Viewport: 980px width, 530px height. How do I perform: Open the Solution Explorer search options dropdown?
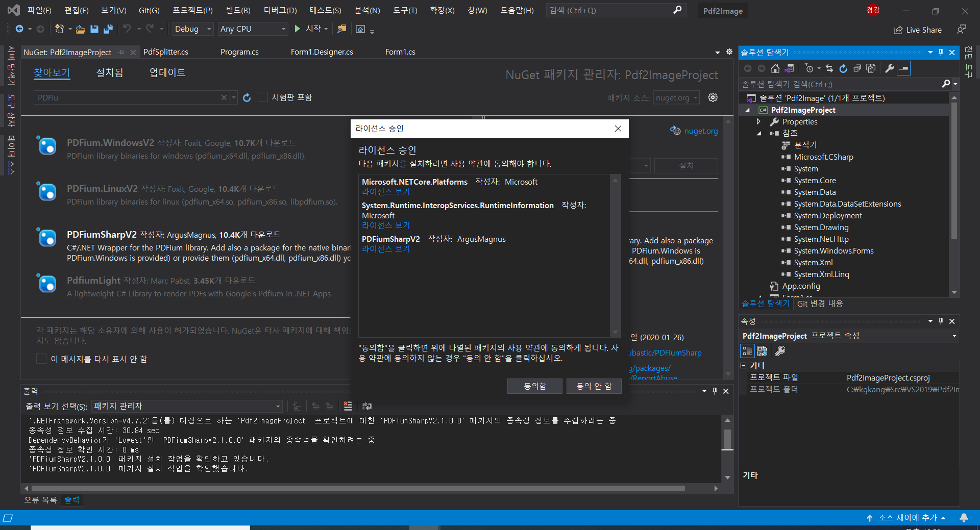(x=955, y=84)
